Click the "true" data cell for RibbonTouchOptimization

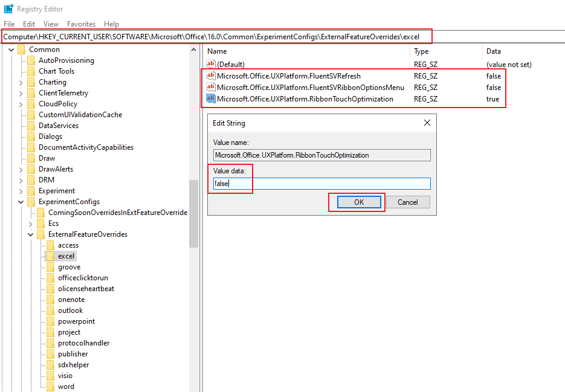tap(492, 99)
